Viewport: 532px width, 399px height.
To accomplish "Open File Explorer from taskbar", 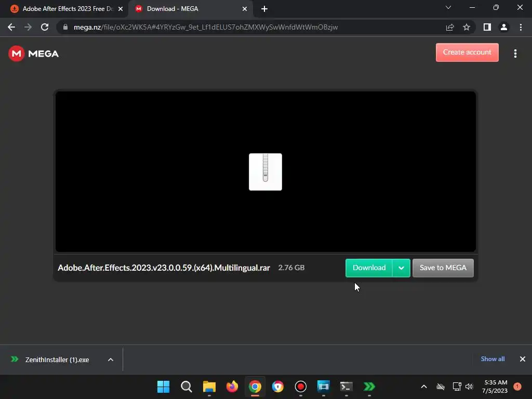I will pos(209,387).
